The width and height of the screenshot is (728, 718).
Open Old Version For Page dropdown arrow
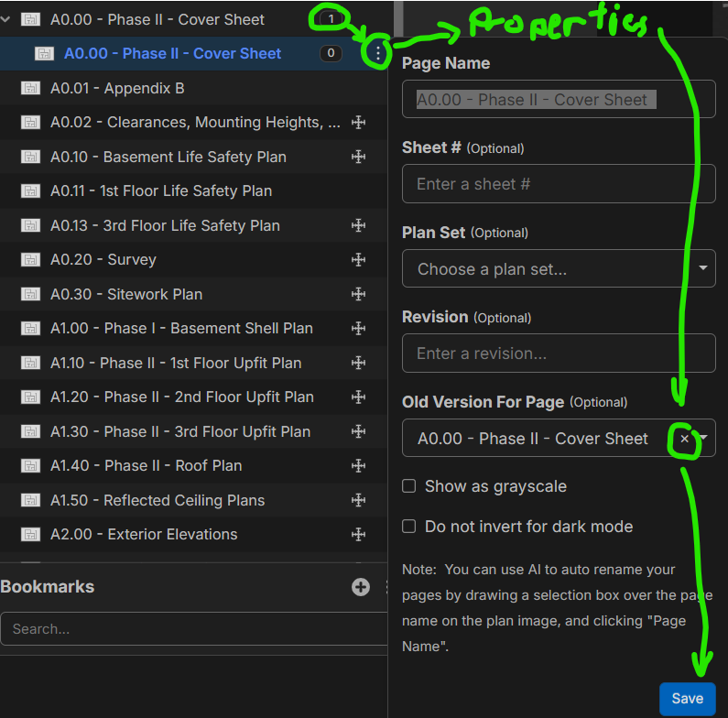click(705, 439)
